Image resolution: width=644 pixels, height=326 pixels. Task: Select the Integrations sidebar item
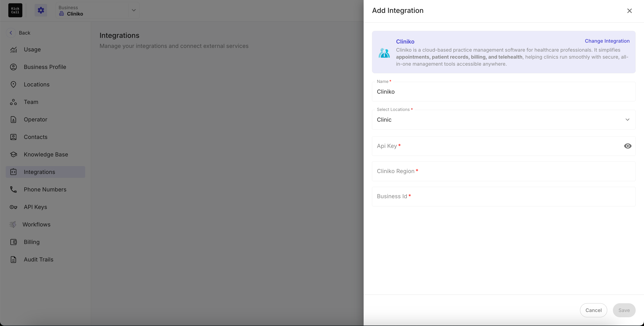45,172
